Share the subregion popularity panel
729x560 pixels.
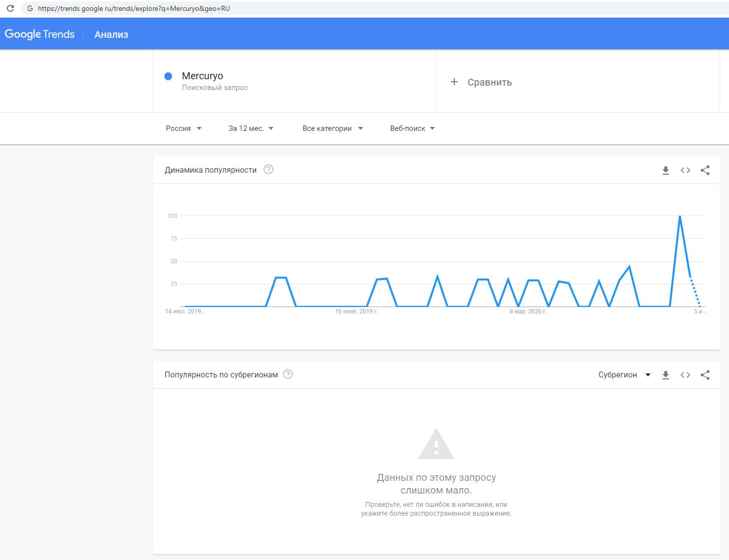click(x=705, y=375)
